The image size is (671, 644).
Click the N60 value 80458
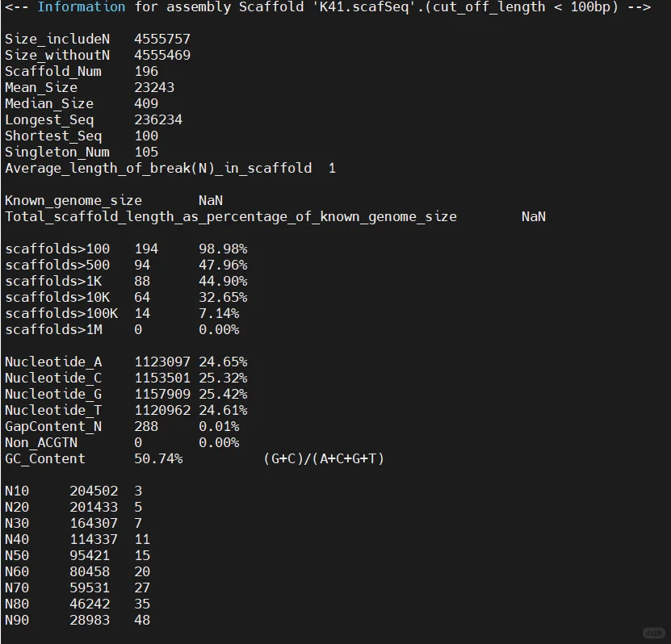point(90,571)
